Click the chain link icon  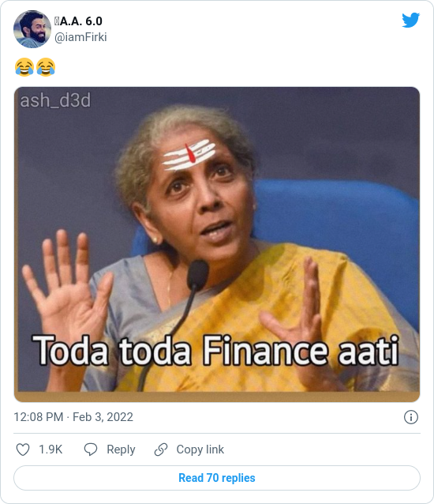pos(161,449)
